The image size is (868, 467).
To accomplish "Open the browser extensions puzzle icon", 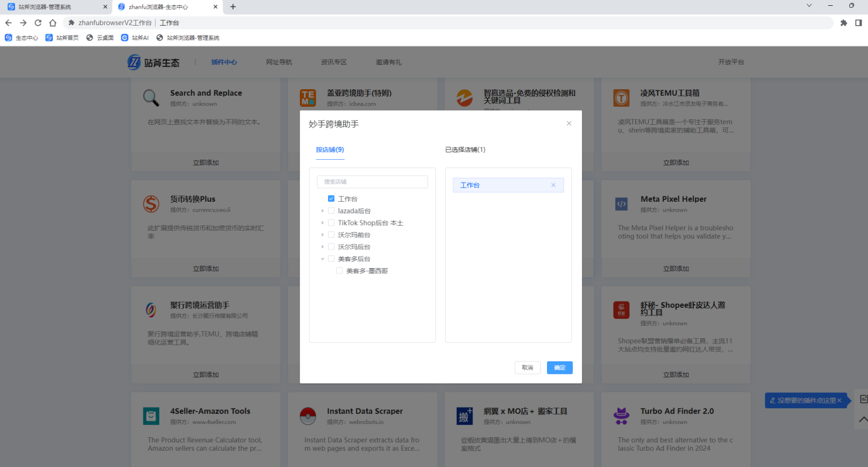I will 844,23.
